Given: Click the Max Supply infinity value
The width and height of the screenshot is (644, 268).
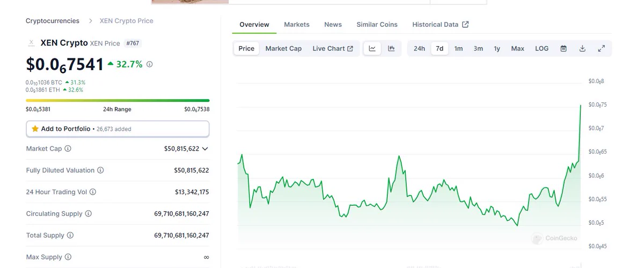Looking at the screenshot, I should (x=206, y=257).
